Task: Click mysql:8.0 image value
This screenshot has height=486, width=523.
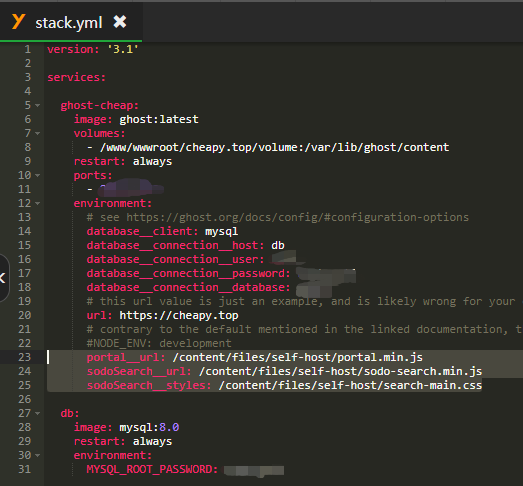Action: coord(149,427)
